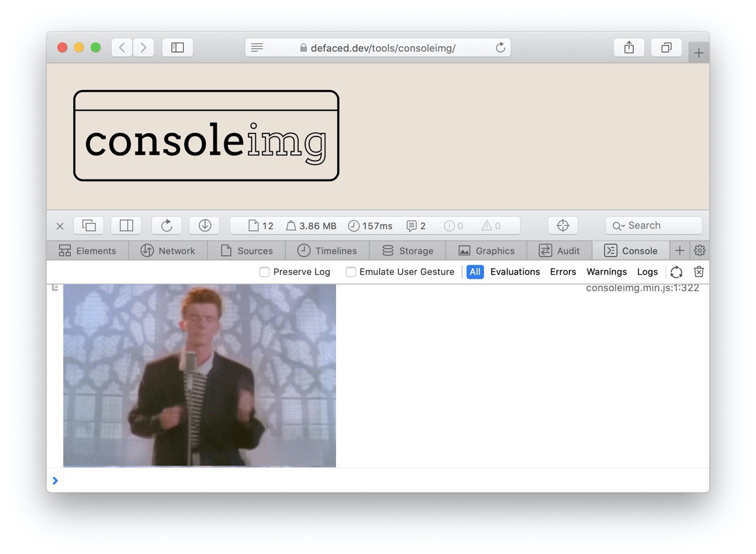Click the 157ms load time indicator
Image resolution: width=756 pixels, height=554 pixels.
click(x=370, y=226)
